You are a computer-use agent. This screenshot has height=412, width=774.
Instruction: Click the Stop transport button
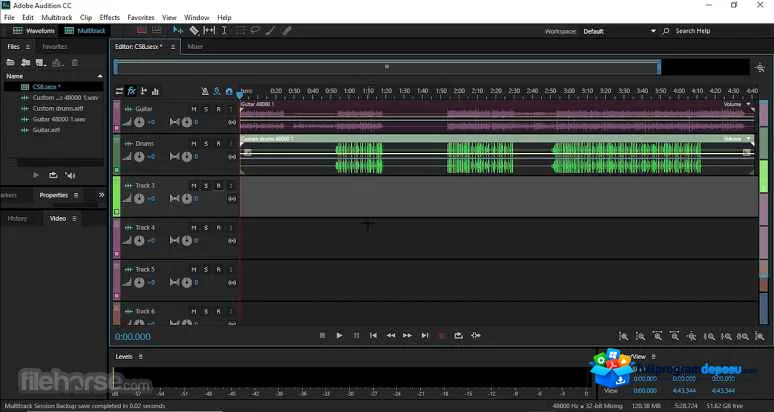[322, 336]
